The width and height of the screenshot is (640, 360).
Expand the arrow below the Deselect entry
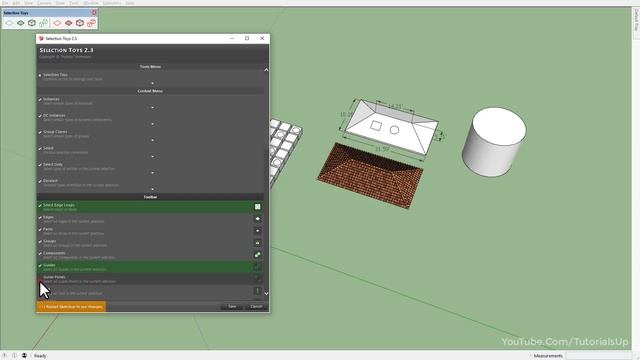[x=153, y=189]
